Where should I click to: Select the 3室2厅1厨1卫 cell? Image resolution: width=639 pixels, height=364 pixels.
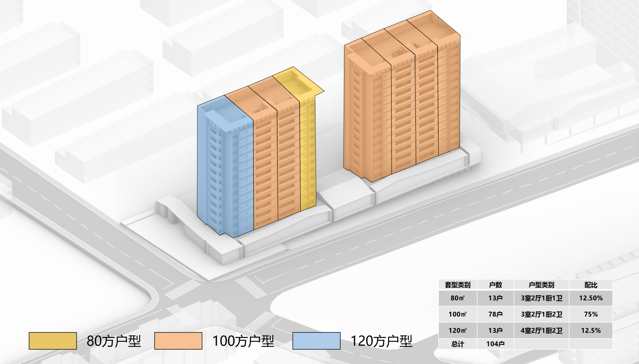542,298
